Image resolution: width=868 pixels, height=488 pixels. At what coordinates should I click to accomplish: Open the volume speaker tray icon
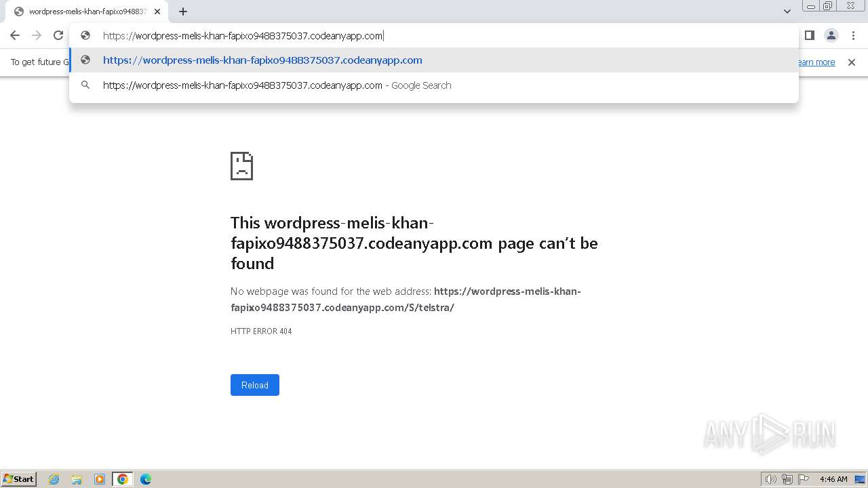(x=770, y=479)
